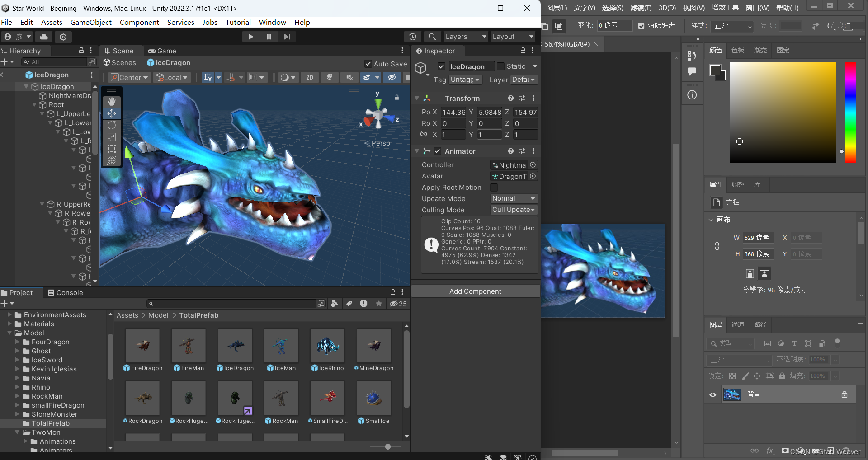This screenshot has width=868, height=460.
Task: Toggle Scene audio mute icon
Action: [x=349, y=77]
